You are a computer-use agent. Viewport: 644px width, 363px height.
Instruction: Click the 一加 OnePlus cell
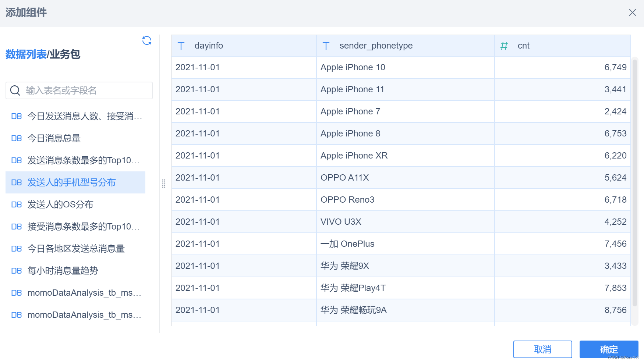click(x=406, y=244)
